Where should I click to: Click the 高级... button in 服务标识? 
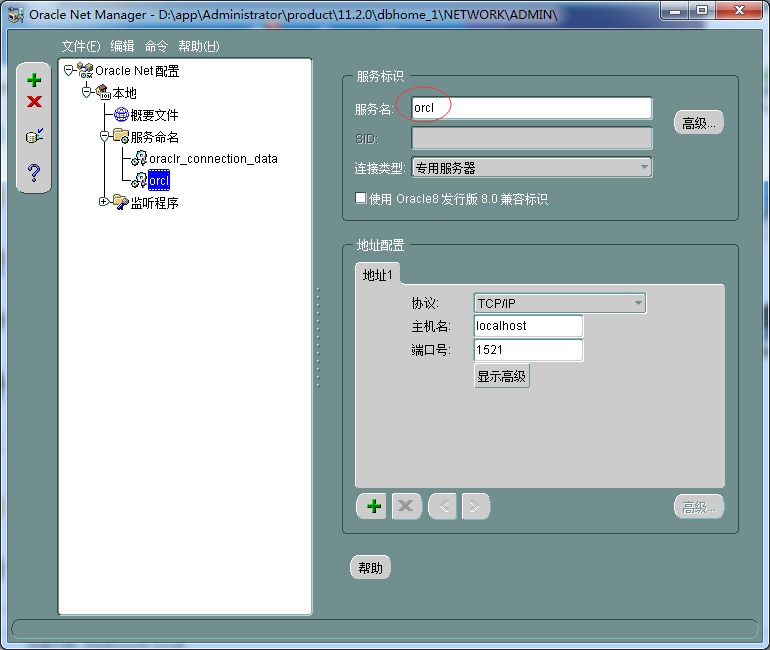[699, 123]
